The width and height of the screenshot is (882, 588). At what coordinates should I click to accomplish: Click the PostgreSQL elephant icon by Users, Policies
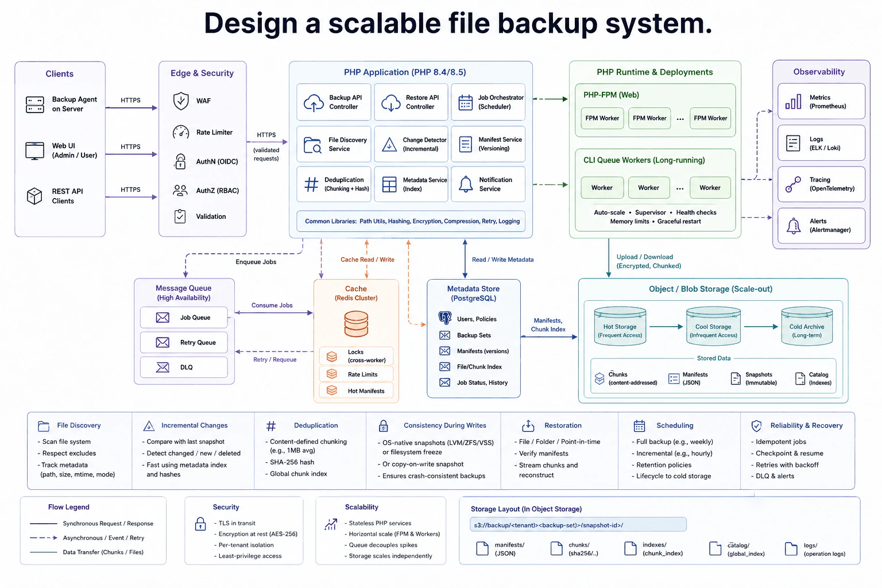click(445, 318)
